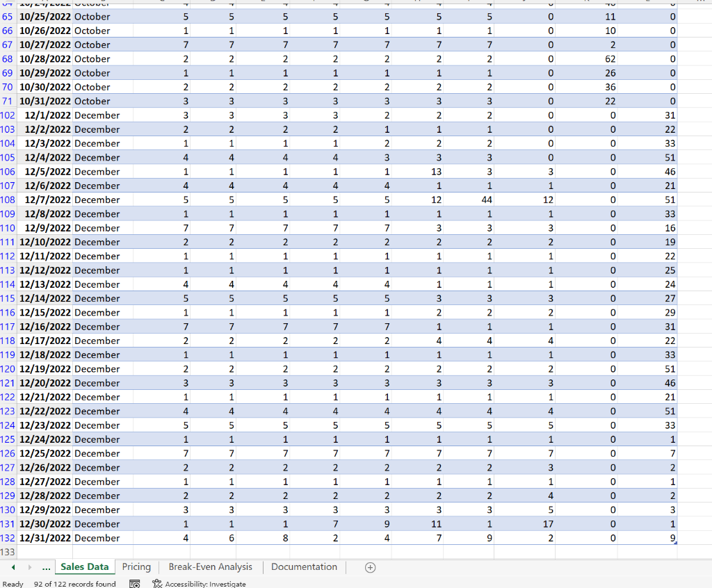Select the cell containing 12/31/2022

44,538
